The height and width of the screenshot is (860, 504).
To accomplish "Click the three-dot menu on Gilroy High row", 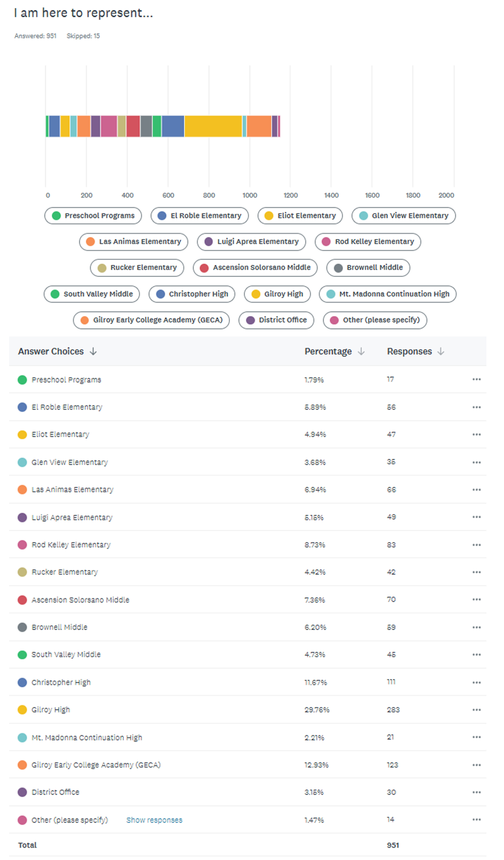I will 476,710.
